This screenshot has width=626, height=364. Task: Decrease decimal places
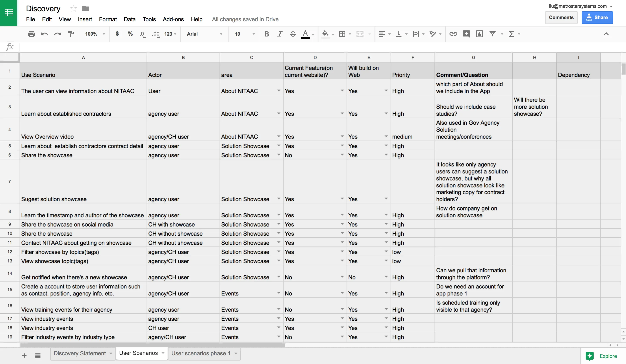click(143, 34)
